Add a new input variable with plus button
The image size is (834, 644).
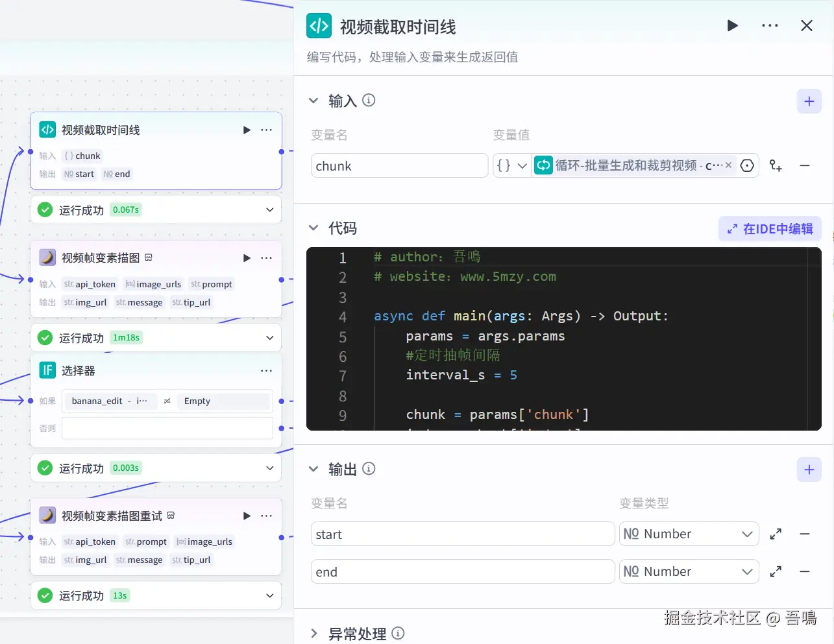[809, 101]
